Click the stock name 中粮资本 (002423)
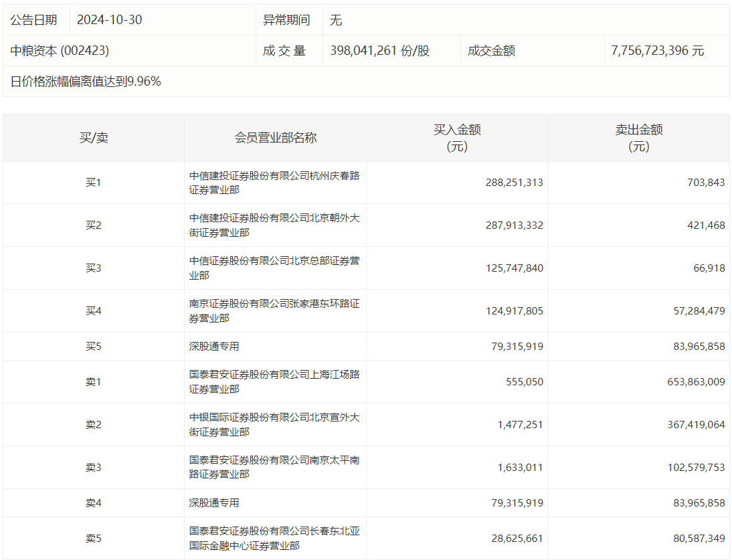Screen dimensions: 732x560 [60, 51]
